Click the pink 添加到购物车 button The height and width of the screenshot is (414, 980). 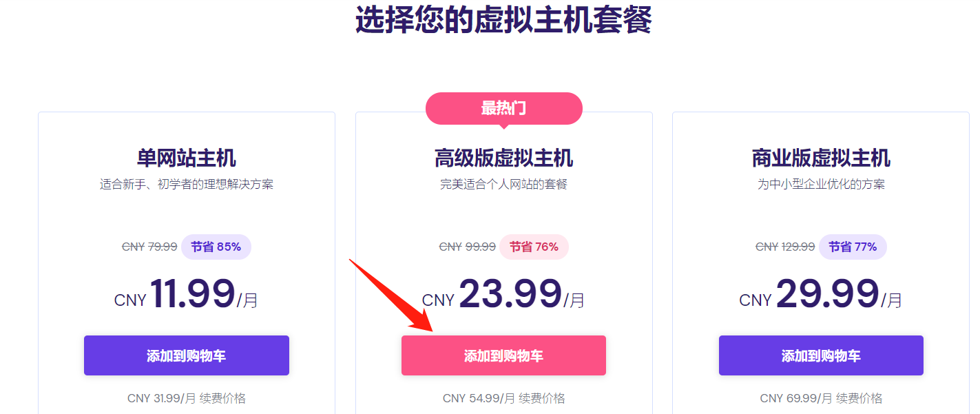tap(503, 355)
